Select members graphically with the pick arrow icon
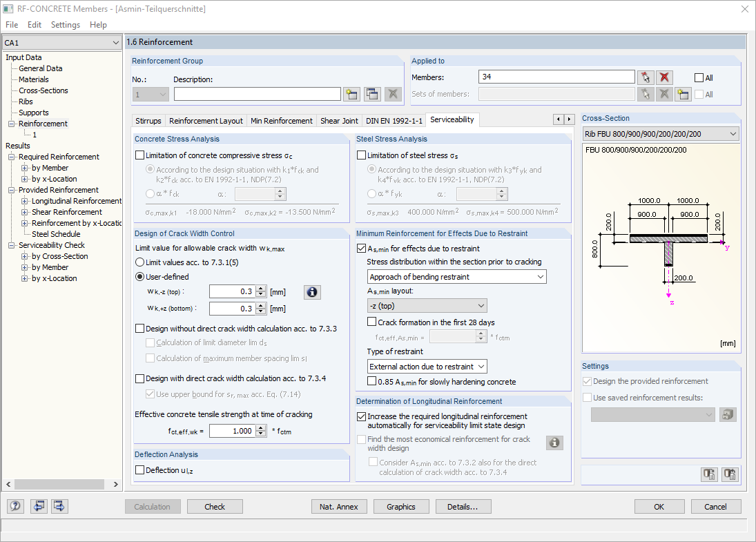The image size is (756, 542). coord(646,77)
